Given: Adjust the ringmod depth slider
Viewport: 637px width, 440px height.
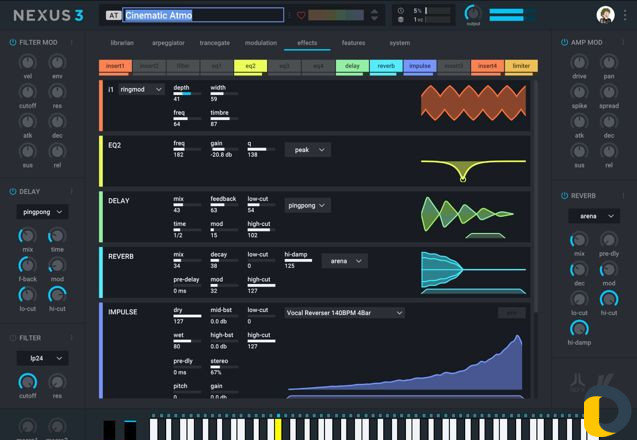Looking at the screenshot, I should coord(187,93).
